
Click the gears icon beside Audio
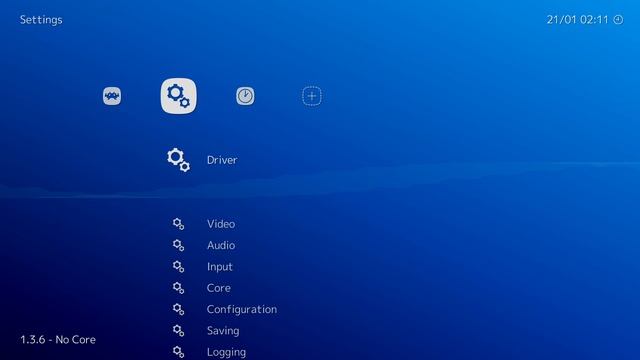178,245
